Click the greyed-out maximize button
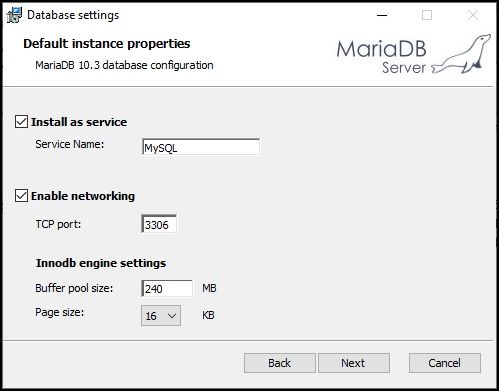The height and width of the screenshot is (391, 499). point(427,15)
